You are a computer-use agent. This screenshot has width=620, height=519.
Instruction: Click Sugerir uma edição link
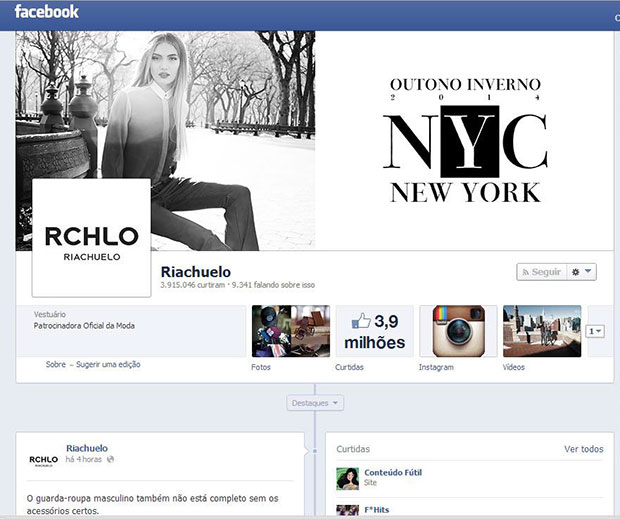coord(108,364)
